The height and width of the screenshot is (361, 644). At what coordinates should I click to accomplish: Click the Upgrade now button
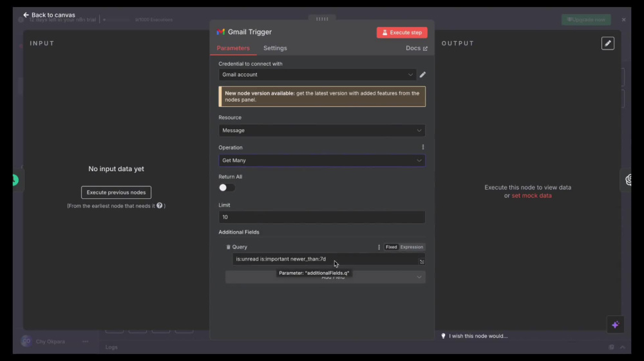point(586,20)
